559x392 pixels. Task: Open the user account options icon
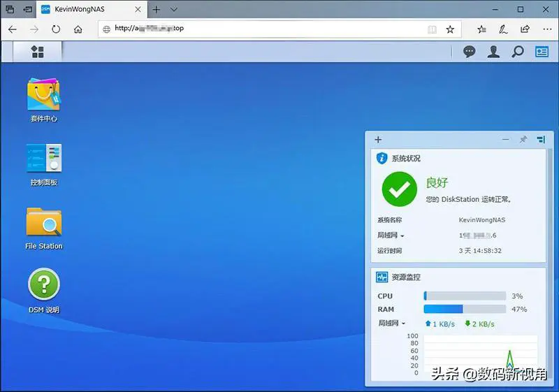(x=493, y=52)
